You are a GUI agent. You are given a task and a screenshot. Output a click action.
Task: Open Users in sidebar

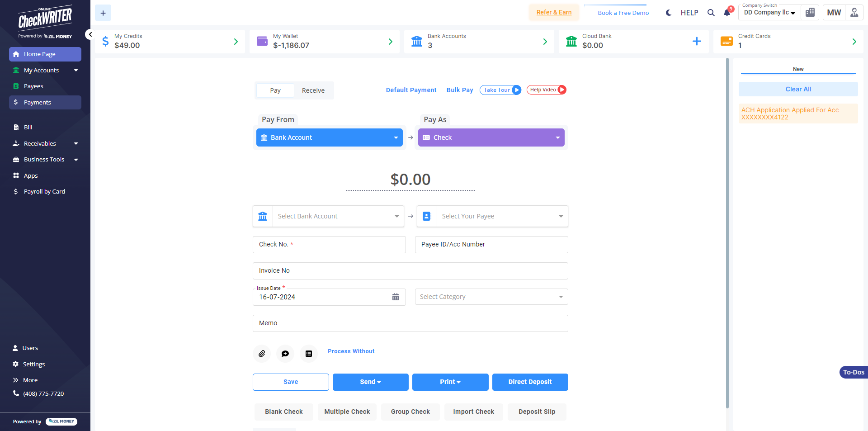tap(25, 348)
